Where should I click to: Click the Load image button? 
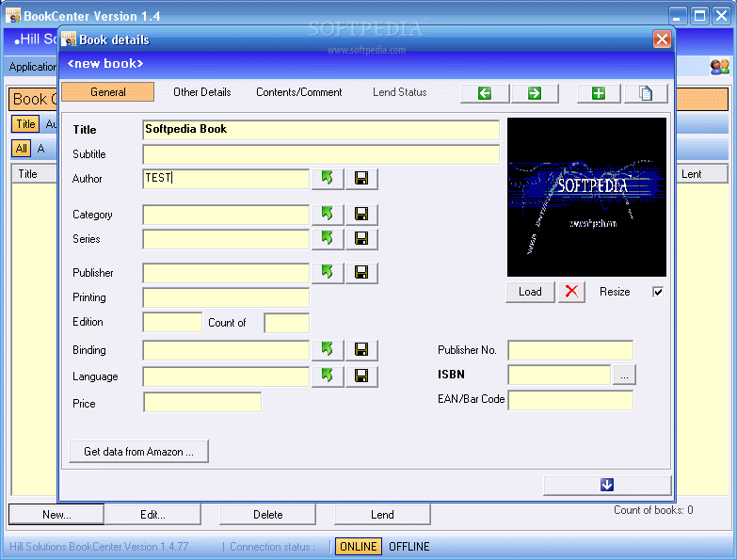point(530,292)
